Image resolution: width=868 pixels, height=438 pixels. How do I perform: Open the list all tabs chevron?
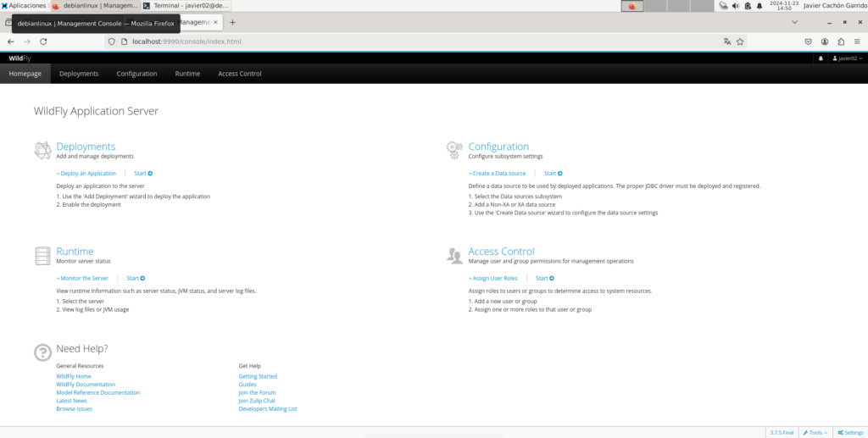point(794,22)
